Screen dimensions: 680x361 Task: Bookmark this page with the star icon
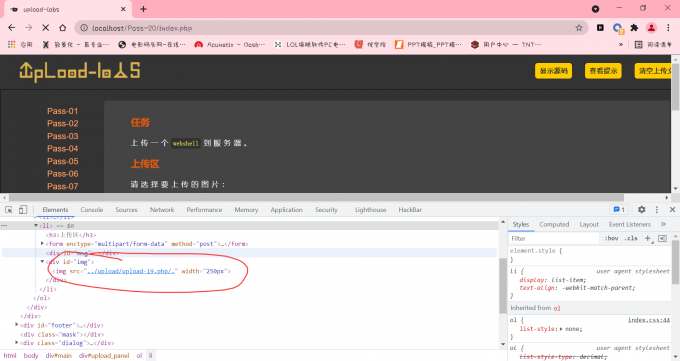coord(579,28)
